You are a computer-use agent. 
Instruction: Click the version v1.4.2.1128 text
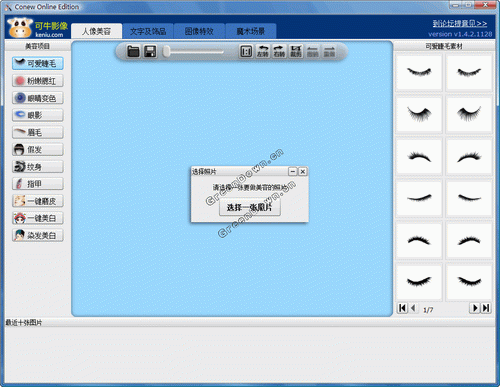pyautogui.click(x=460, y=34)
